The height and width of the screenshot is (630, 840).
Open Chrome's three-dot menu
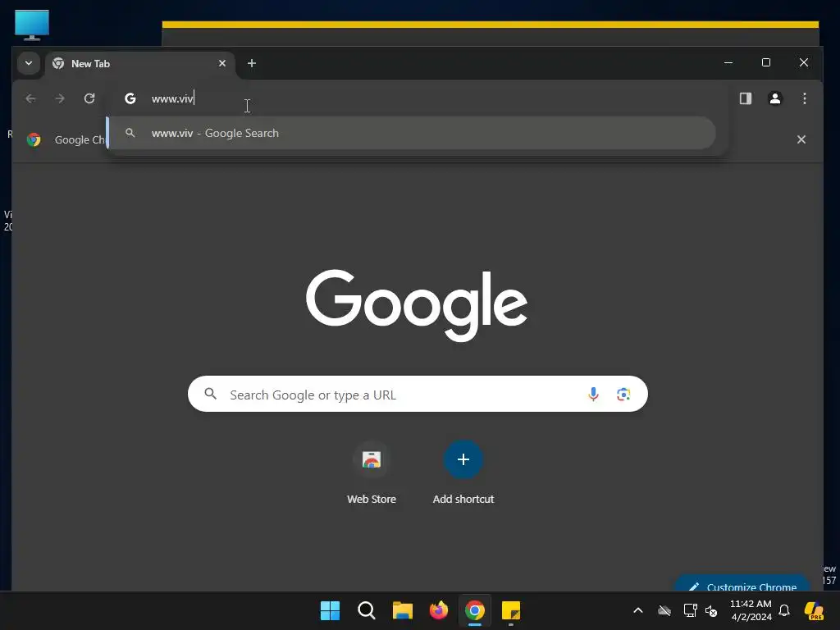804,98
